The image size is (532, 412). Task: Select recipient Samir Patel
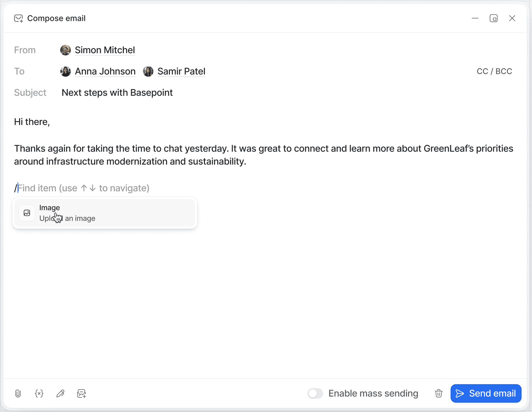(181, 71)
